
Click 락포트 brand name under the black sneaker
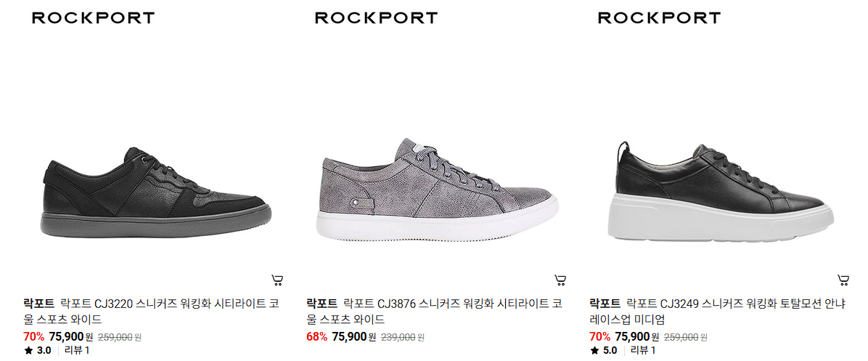(38, 304)
